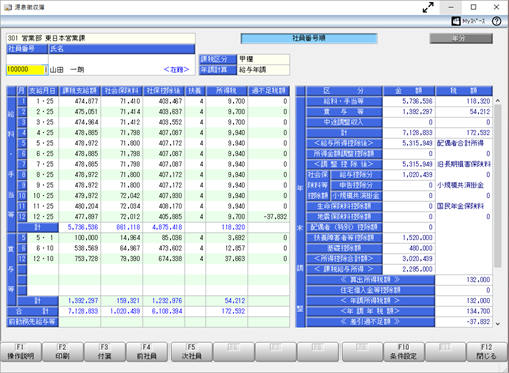Click the 国民年金保険料 label
This screenshot has height=373, width=509.
tap(460, 206)
